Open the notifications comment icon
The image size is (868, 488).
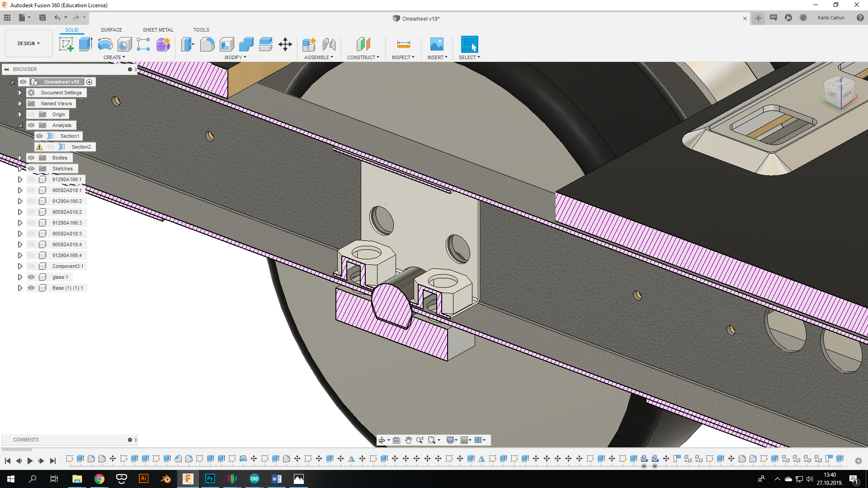click(774, 18)
